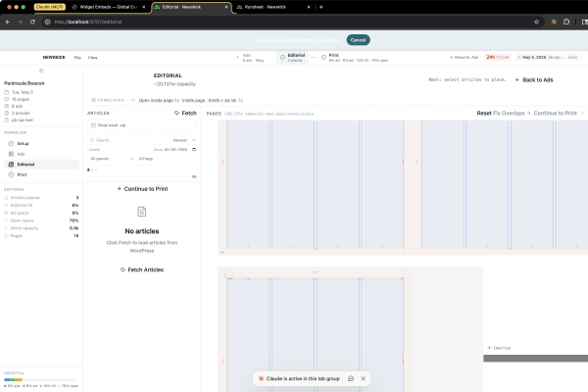Click the Reset button above pages
The height and width of the screenshot is (392, 588).
click(484, 113)
